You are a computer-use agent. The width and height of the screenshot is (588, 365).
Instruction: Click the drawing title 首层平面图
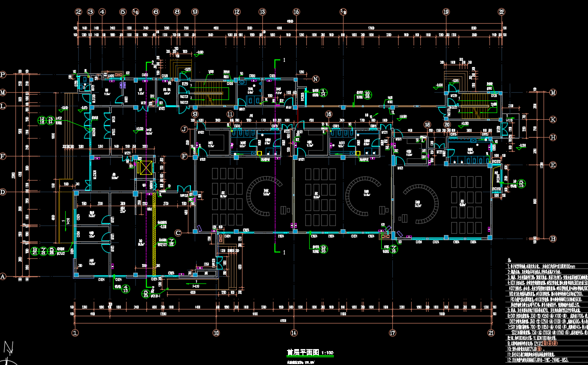tap(303, 352)
